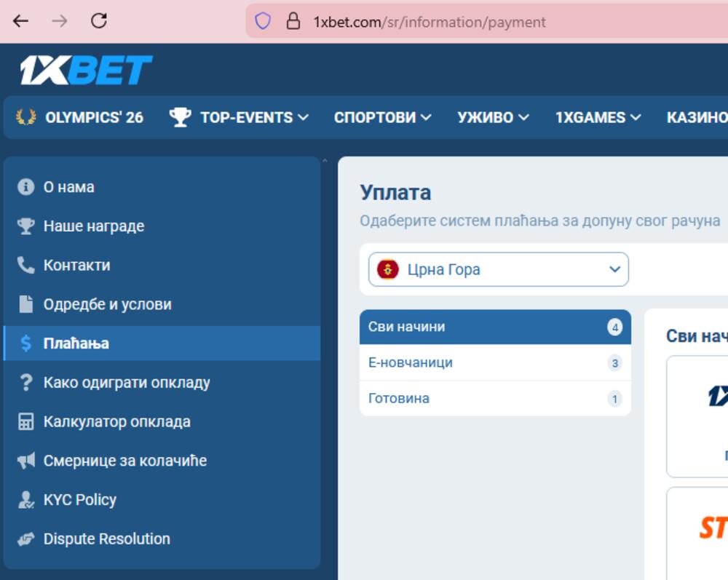The image size is (728, 580).
Task: Click the document icon beside Одредбе и услови
Action: coord(26,304)
